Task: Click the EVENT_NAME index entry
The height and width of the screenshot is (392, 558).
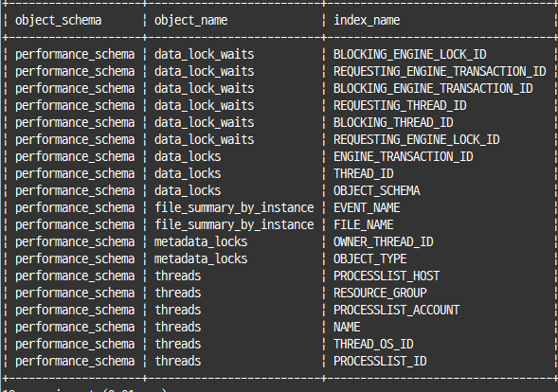Action: point(367,208)
